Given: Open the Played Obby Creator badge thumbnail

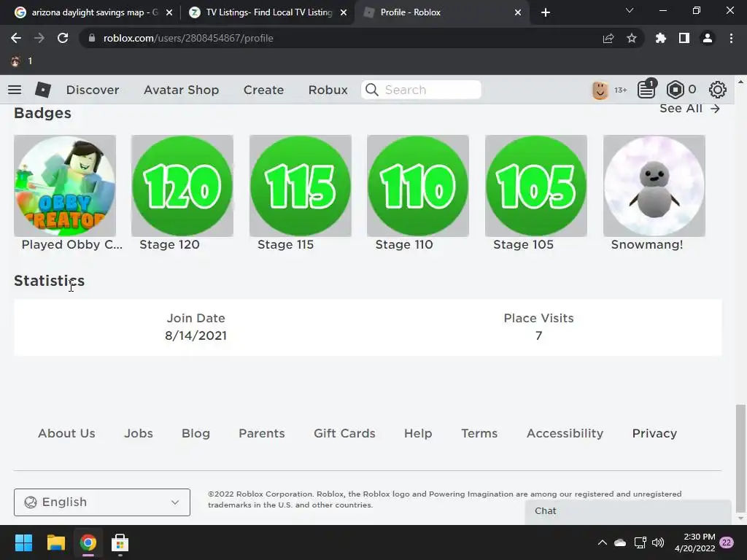Looking at the screenshot, I should click(x=65, y=186).
